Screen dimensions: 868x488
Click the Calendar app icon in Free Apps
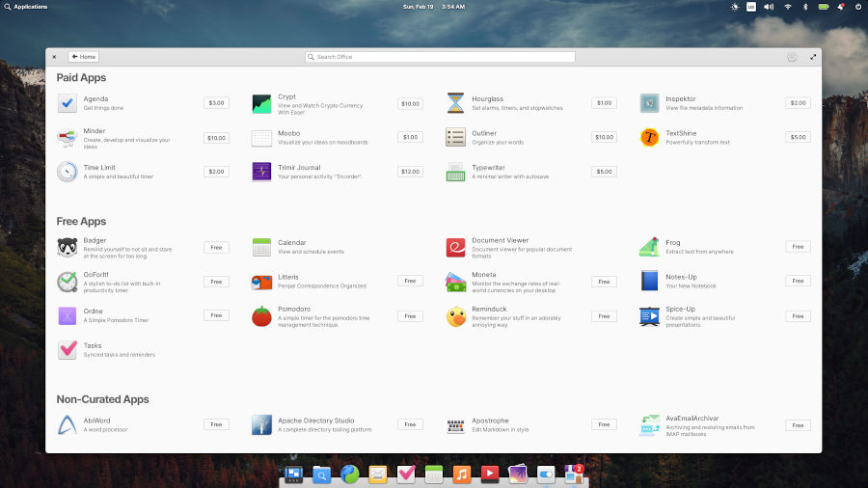click(261, 247)
